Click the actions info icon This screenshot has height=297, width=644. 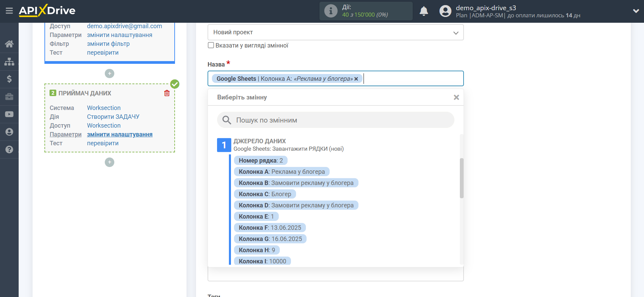click(x=331, y=11)
